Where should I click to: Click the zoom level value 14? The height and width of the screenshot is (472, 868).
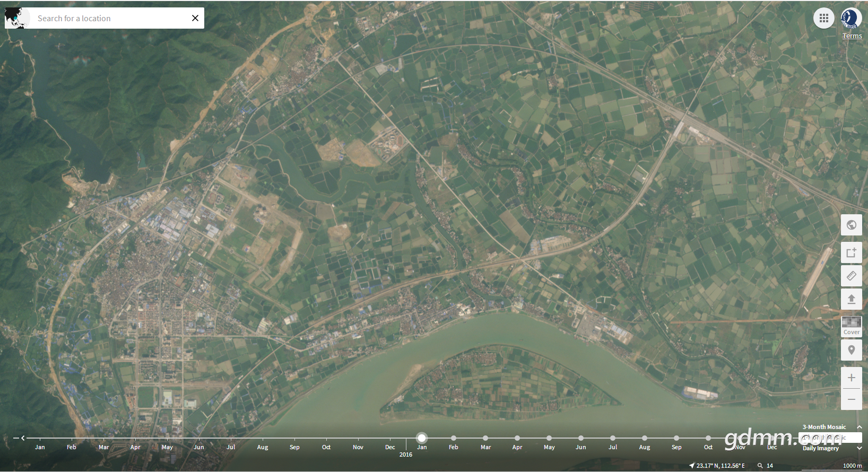click(770, 466)
